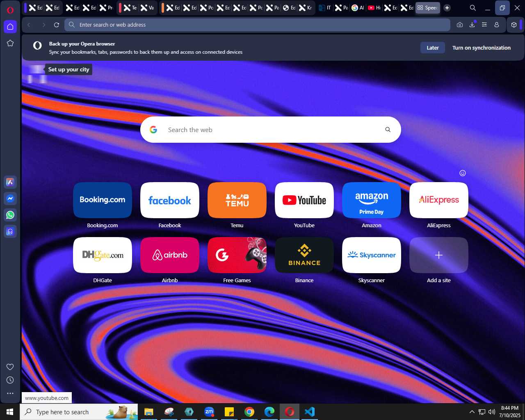Image resolution: width=525 pixels, height=420 pixels.
Task: Open the extensions cube icon
Action: click(x=514, y=25)
